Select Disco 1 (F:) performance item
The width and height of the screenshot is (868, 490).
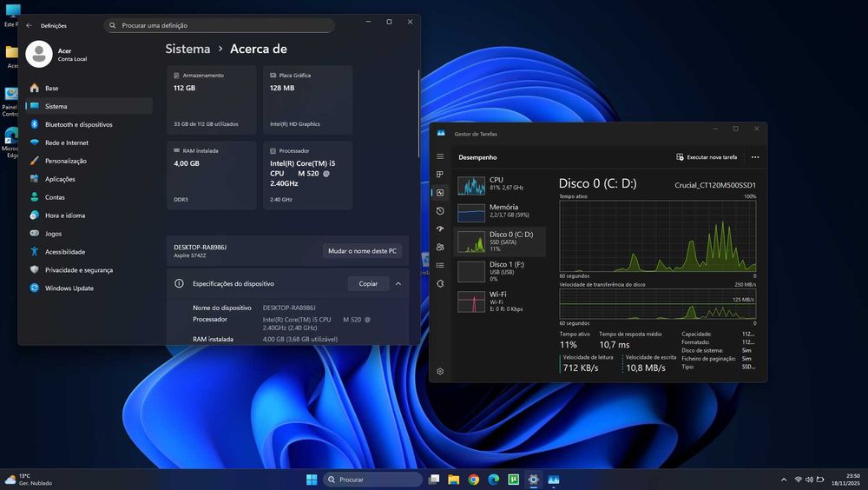tap(500, 272)
